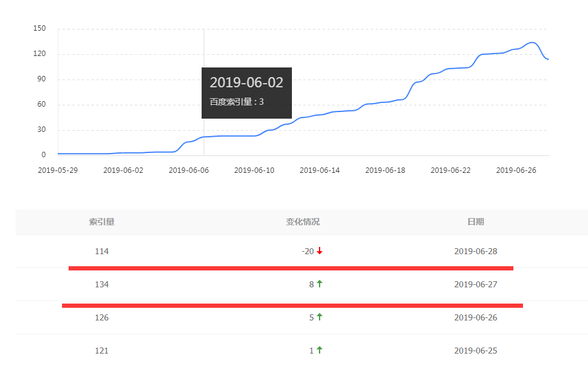The height and width of the screenshot is (365, 588).
Task: Click the date 2019-06-25 in table
Action: pyautogui.click(x=475, y=351)
